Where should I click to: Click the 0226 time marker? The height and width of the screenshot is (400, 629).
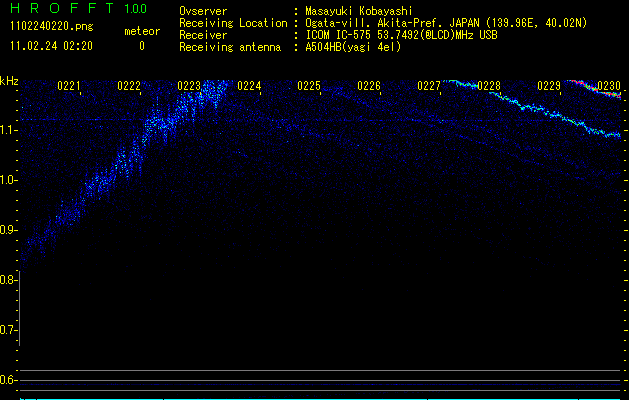369,86
